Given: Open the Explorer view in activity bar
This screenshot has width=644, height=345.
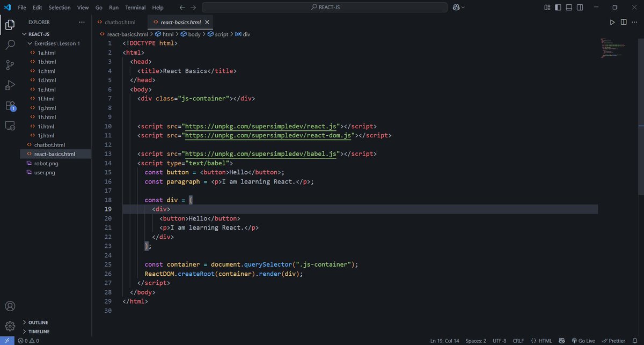Looking at the screenshot, I should 10,25.
